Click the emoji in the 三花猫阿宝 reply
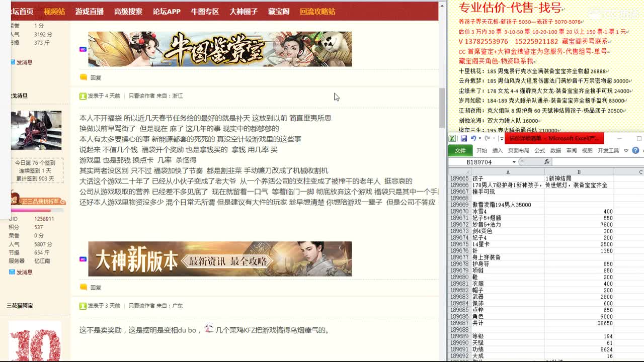The width and height of the screenshot is (644, 362). (209, 329)
